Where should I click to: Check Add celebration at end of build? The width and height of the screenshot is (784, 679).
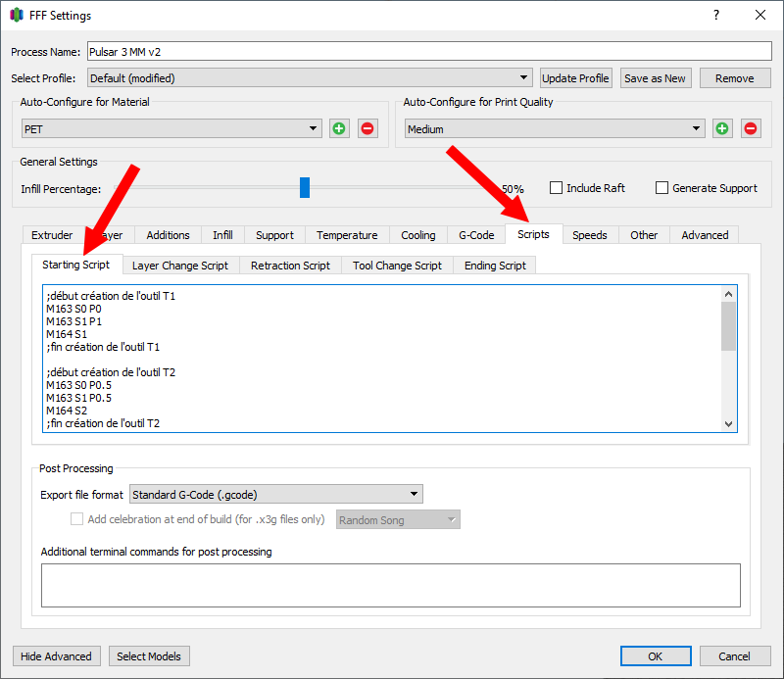(x=77, y=519)
